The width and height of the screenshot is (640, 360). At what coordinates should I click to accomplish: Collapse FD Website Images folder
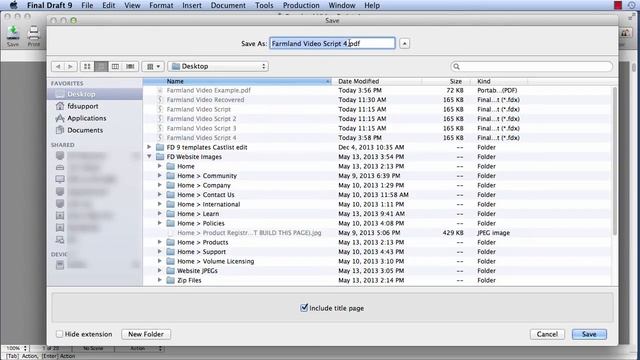pos(149,157)
